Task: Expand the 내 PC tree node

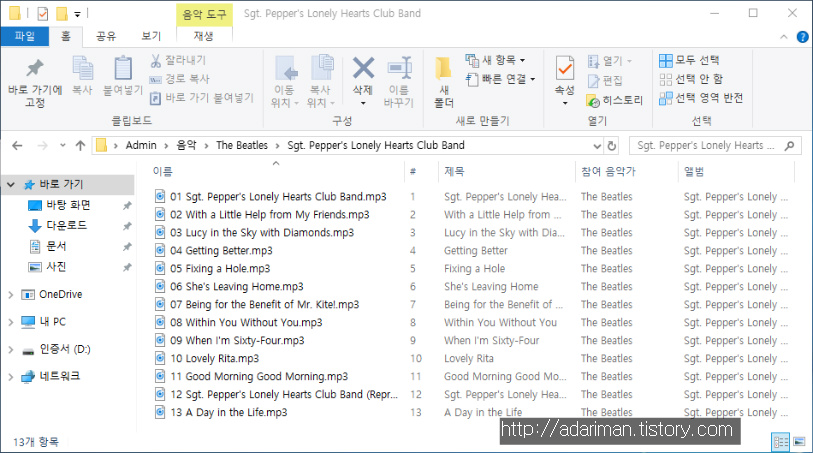Action: [11, 322]
